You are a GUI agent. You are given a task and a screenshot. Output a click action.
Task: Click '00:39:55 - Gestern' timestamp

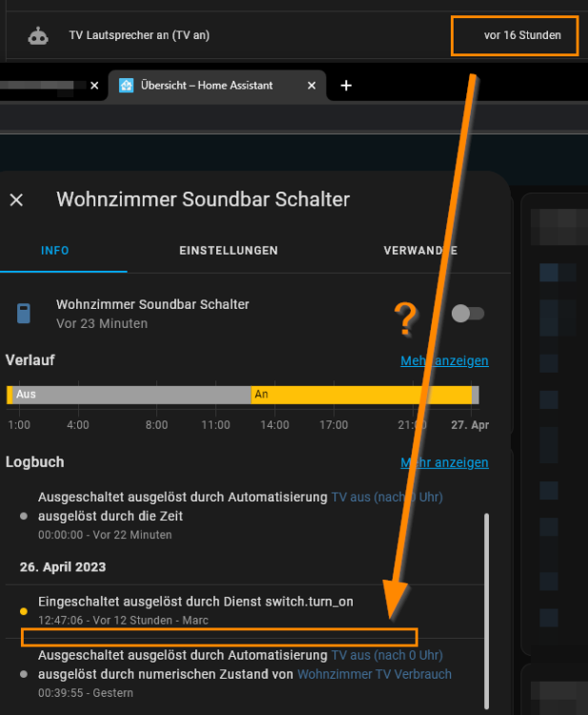click(x=86, y=693)
